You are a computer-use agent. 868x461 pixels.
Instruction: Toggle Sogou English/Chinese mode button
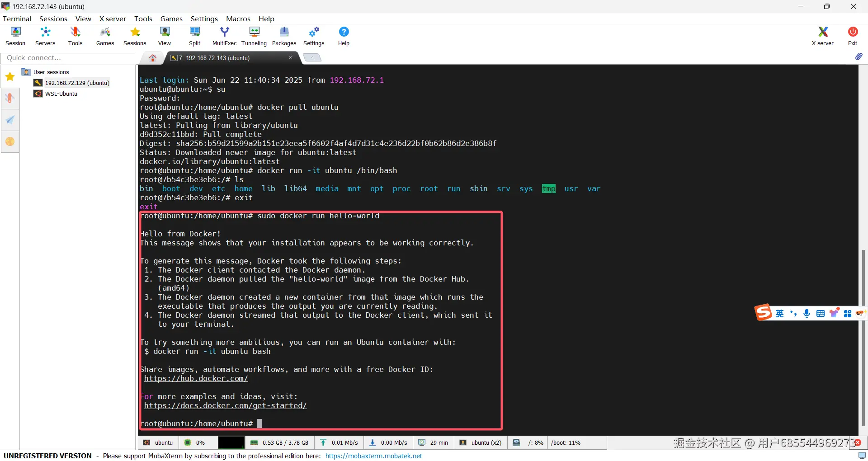coord(780,313)
